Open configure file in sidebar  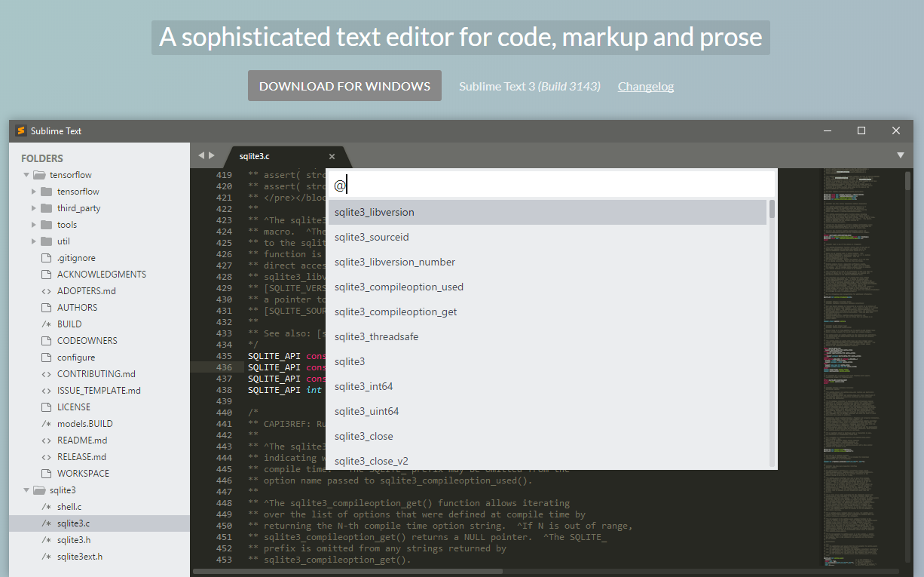point(76,358)
